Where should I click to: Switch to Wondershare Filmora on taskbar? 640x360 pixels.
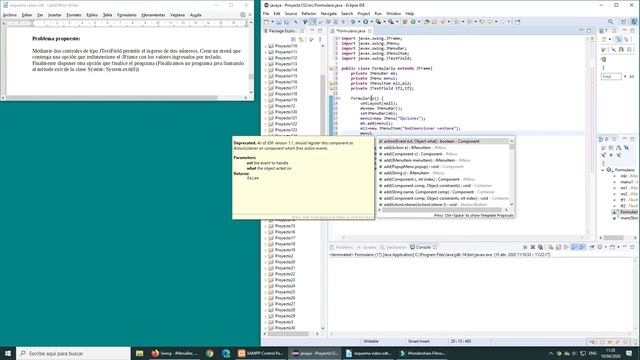point(422,353)
